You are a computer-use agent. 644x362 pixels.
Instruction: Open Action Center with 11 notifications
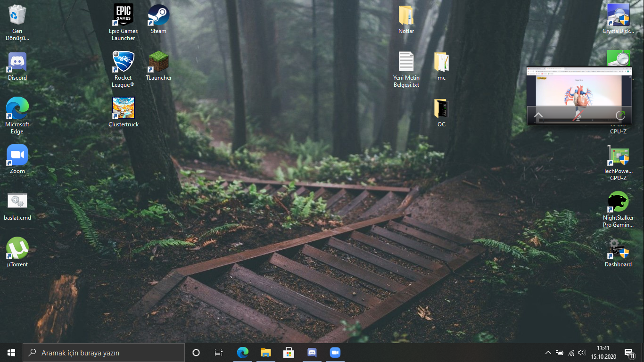[629, 353]
